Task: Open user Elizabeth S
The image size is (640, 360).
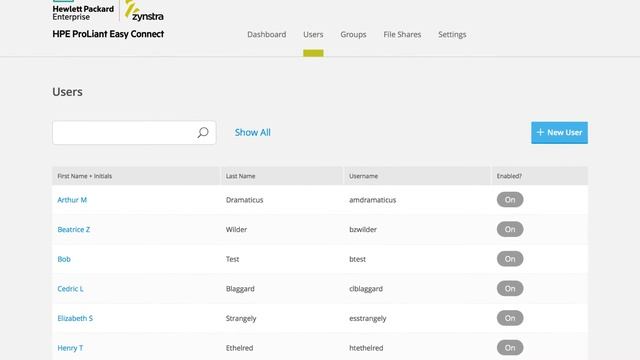Action: pos(75,318)
